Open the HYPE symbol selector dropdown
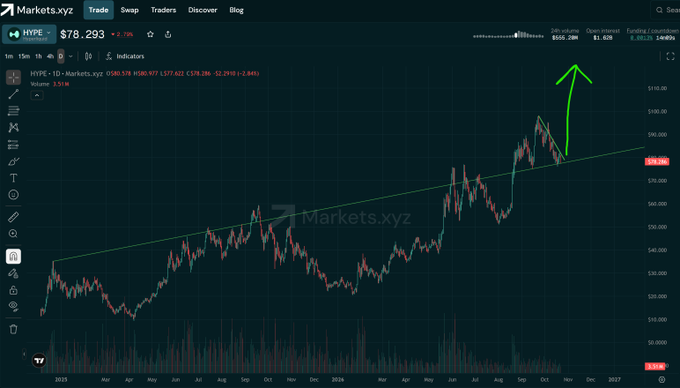The height and width of the screenshot is (388, 680). (29, 34)
